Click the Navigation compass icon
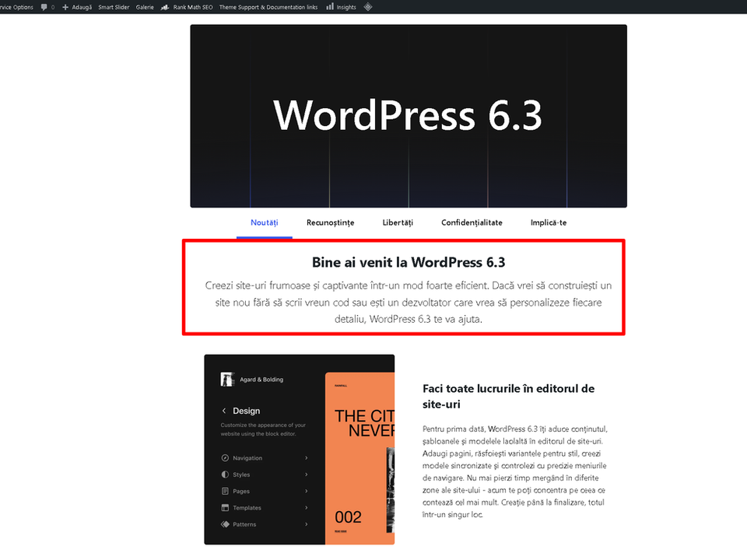Image resolution: width=747 pixels, height=560 pixels. [225, 458]
